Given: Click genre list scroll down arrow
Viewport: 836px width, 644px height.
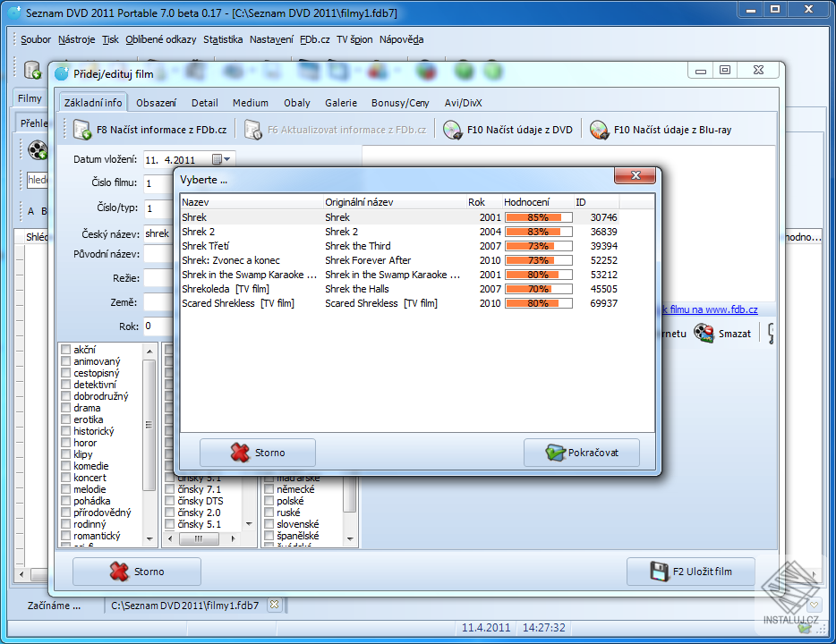Looking at the screenshot, I should click(x=149, y=539).
